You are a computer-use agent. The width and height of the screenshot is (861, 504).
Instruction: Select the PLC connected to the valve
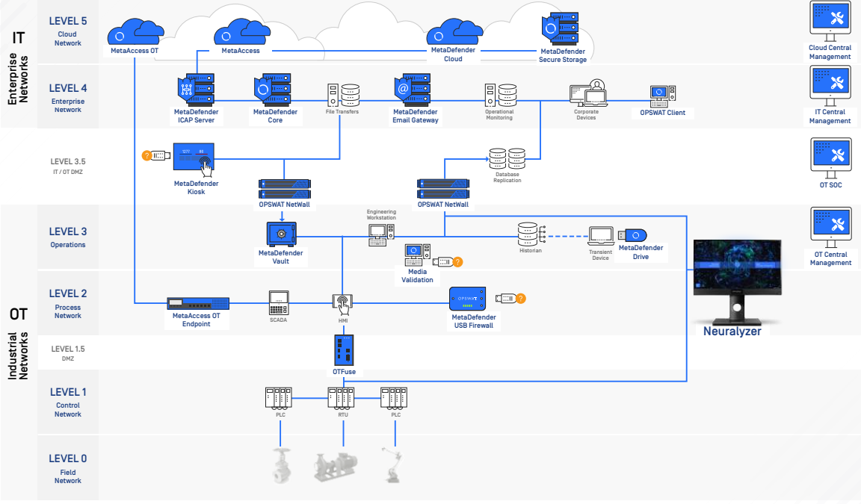[x=278, y=398]
